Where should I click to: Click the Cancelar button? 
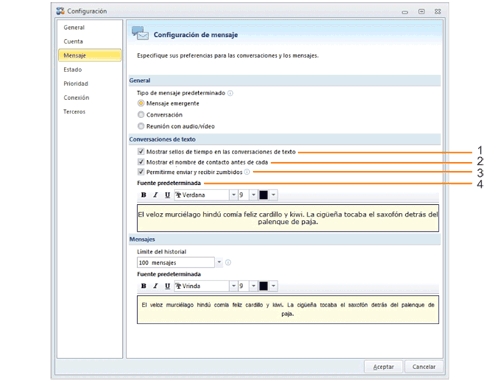(x=424, y=367)
